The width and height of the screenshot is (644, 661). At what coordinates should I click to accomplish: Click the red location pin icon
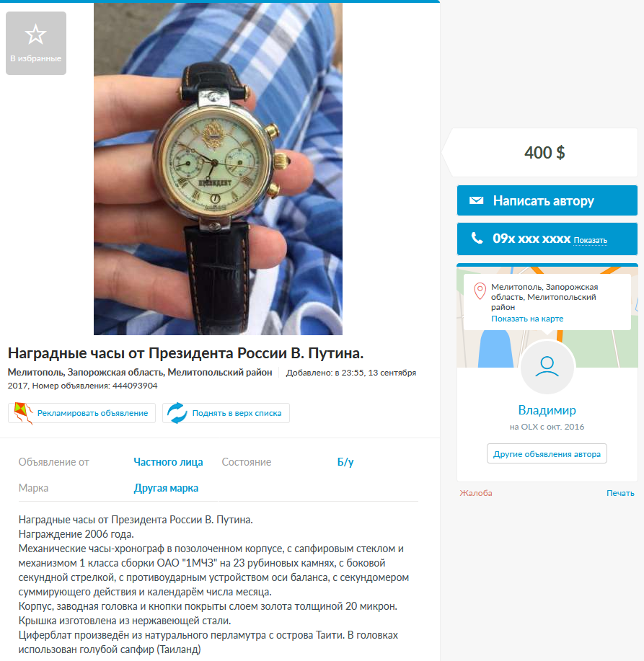point(480,291)
